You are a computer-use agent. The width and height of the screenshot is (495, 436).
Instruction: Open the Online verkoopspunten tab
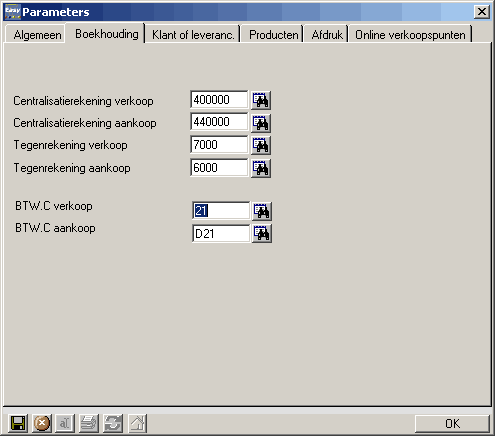point(410,35)
